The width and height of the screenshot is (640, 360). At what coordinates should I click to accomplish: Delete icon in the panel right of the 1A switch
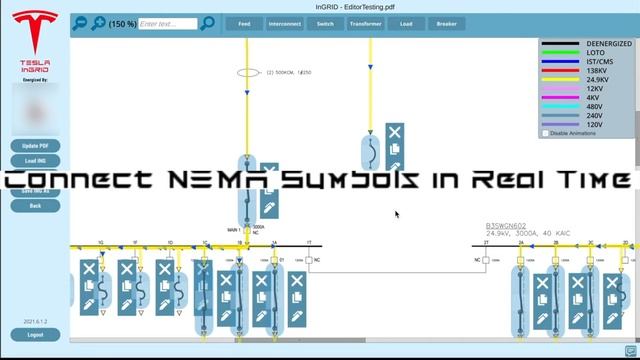(297, 280)
